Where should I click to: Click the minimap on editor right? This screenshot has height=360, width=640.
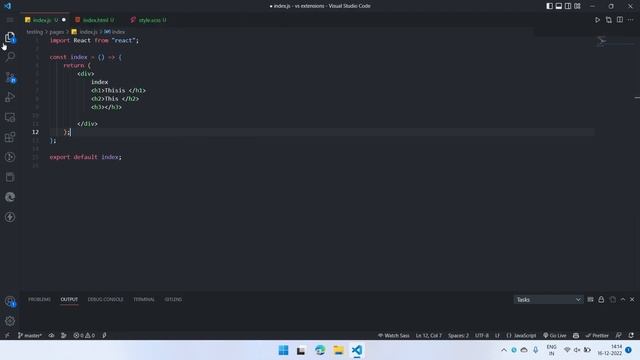point(614,41)
